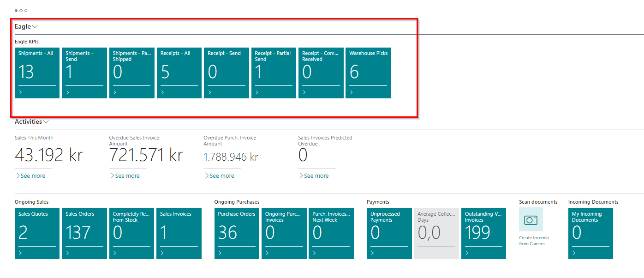This screenshot has height=278, width=644.
Task: See more under Sales This Month
Action: click(30, 176)
